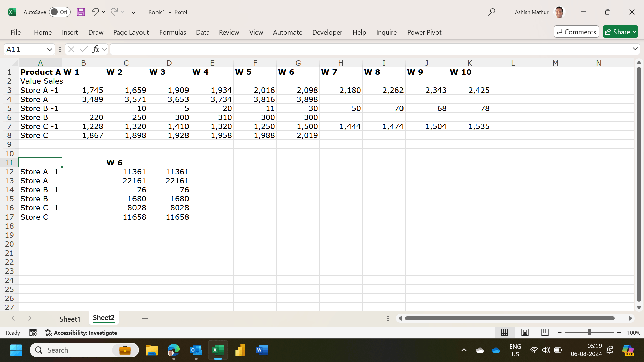Viewport: 644px width, 362px height.
Task: Confirm entry with the checkmark near formula bar
Action: pos(84,49)
